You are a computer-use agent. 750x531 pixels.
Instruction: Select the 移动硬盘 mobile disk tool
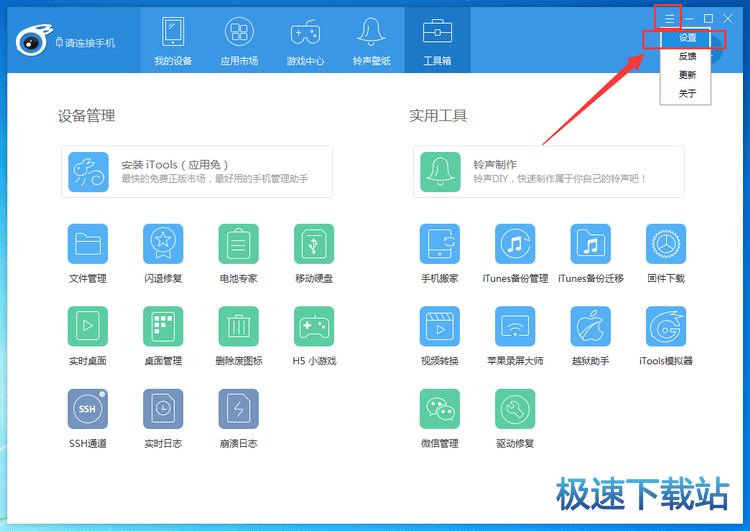tap(314, 243)
